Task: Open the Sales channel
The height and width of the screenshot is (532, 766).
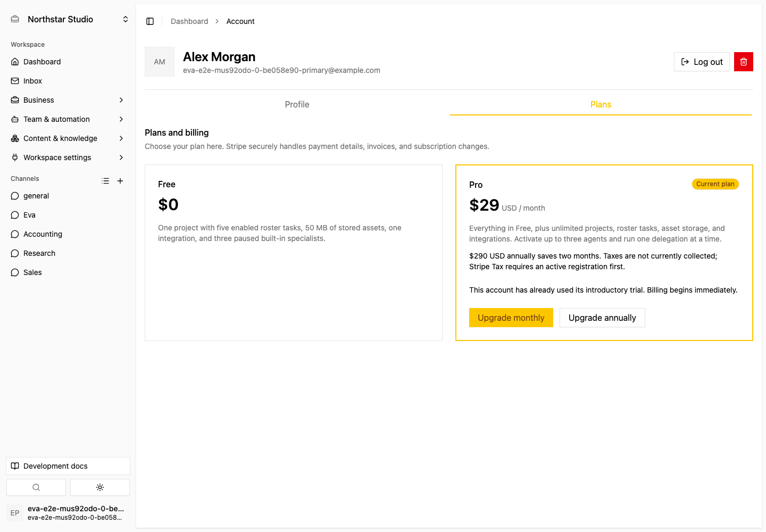Action: (x=68, y=272)
